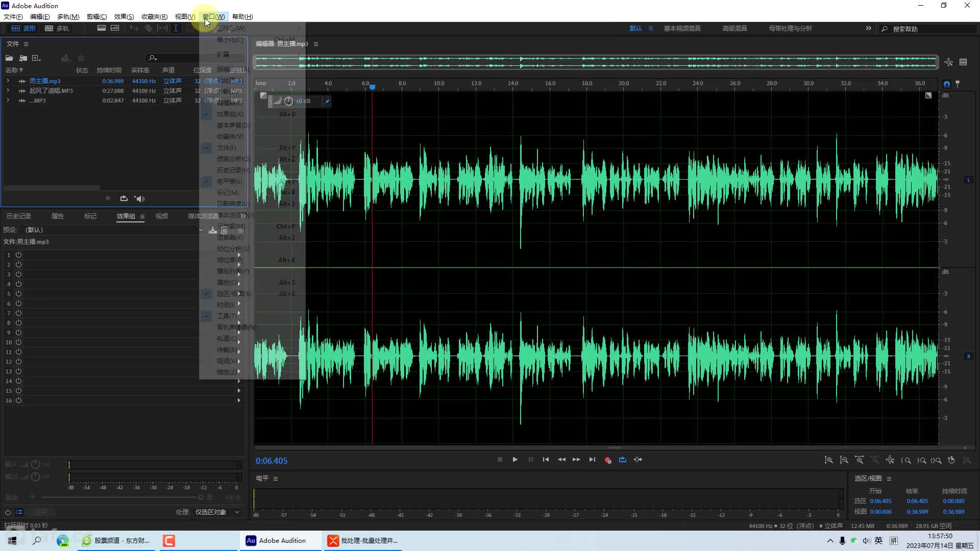Open the 文件 panel menu

pyautogui.click(x=26, y=44)
